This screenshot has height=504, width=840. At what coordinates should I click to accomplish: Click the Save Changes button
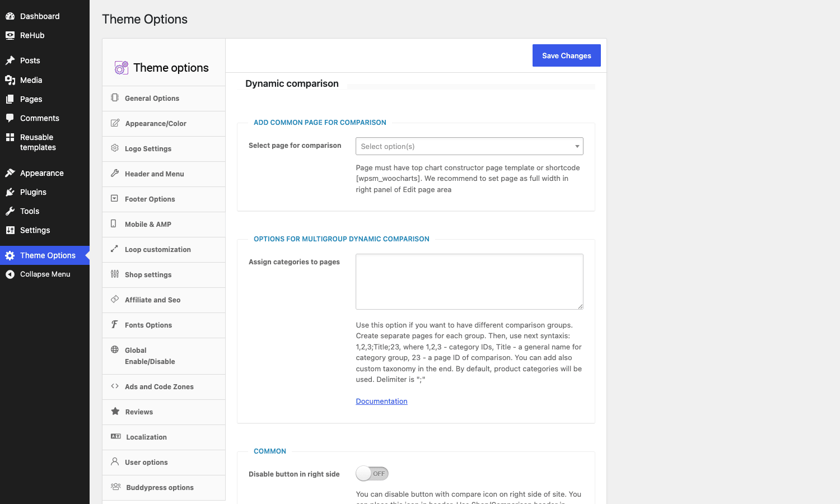[567, 55]
